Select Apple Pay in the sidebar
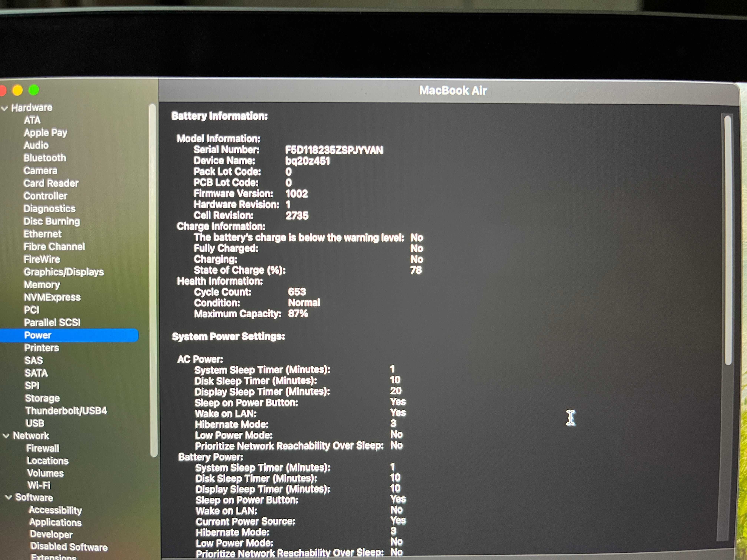The height and width of the screenshot is (560, 747). coord(46,133)
